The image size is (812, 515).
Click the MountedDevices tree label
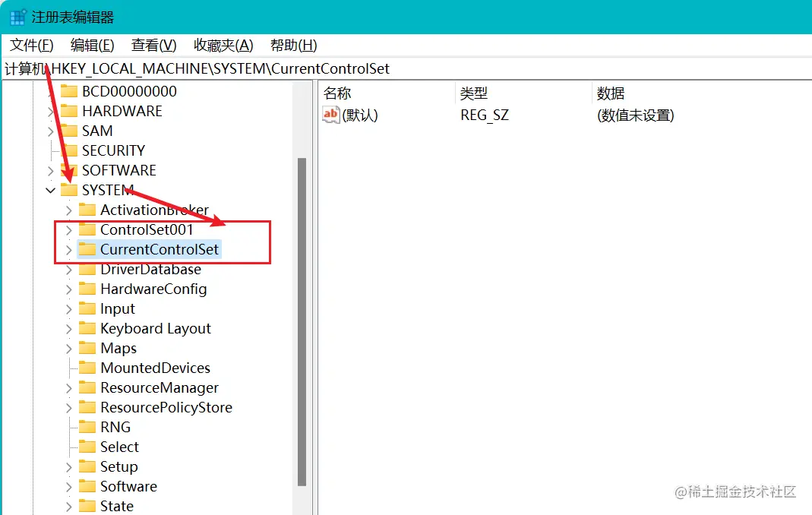pyautogui.click(x=156, y=368)
